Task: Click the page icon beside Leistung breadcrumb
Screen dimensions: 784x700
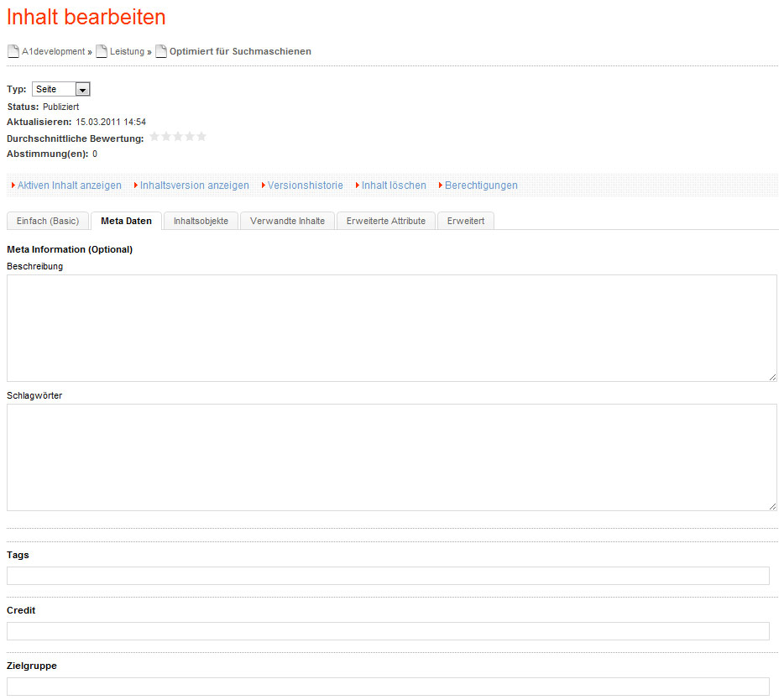Action: 102,51
